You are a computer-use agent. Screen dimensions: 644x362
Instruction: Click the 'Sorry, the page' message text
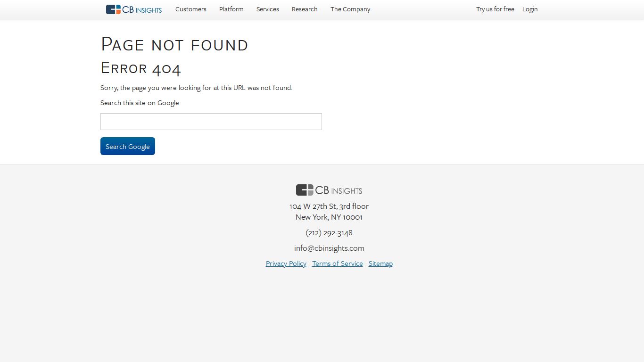point(196,88)
